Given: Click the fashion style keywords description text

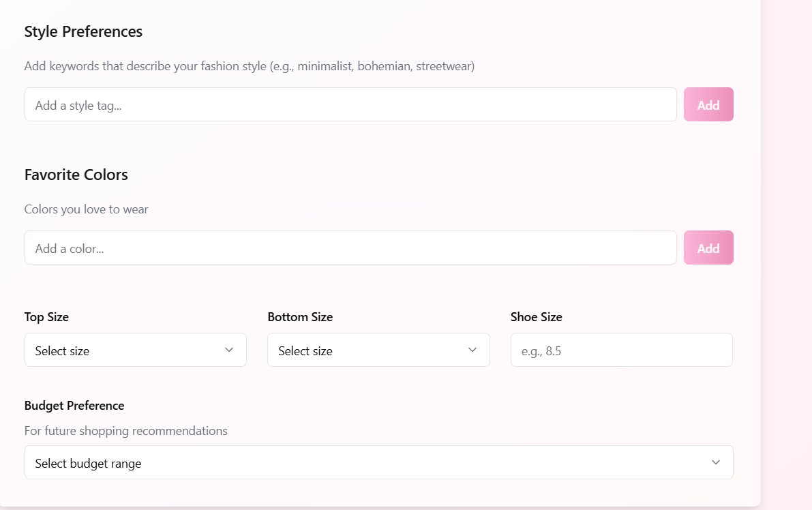Looking at the screenshot, I should point(249,67).
